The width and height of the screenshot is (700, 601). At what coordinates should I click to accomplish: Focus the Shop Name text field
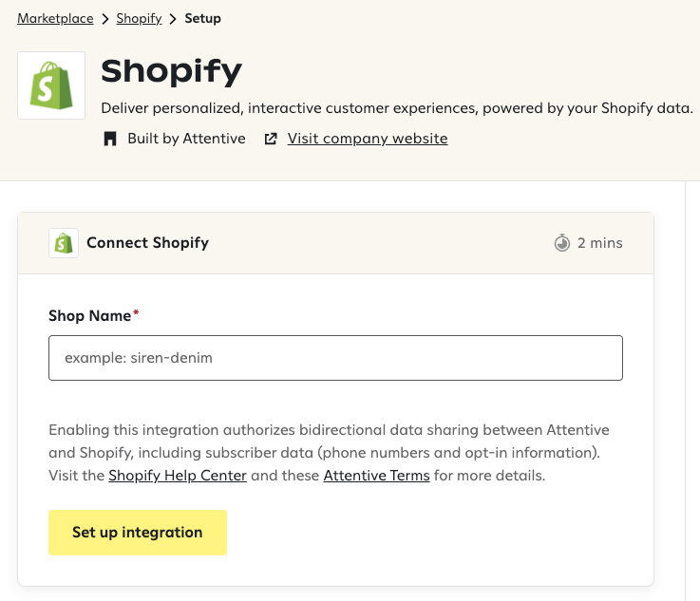335,358
